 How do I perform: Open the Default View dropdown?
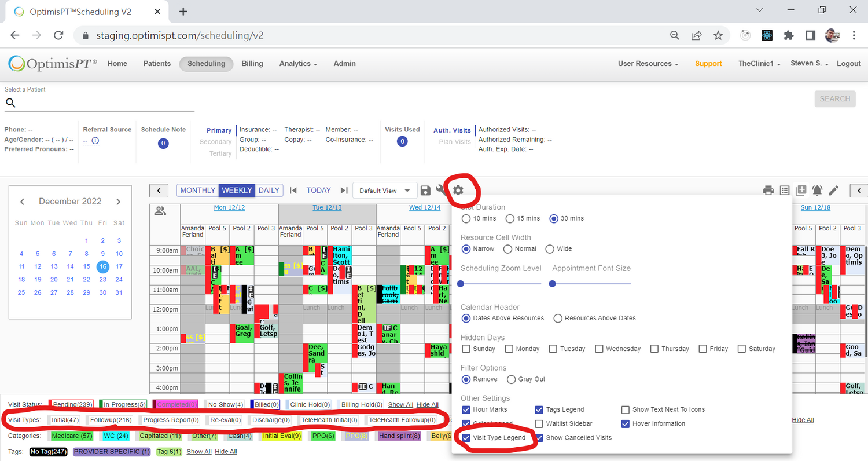point(384,191)
